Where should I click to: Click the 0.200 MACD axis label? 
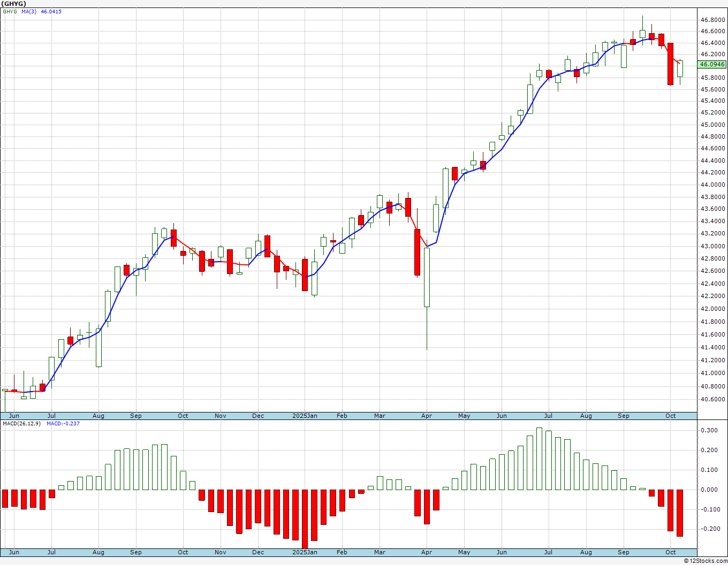[710, 450]
